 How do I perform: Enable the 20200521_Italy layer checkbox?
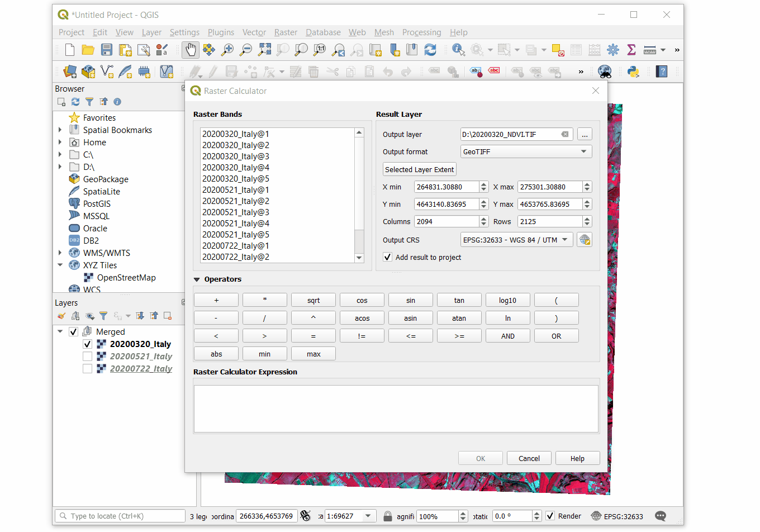coord(87,357)
